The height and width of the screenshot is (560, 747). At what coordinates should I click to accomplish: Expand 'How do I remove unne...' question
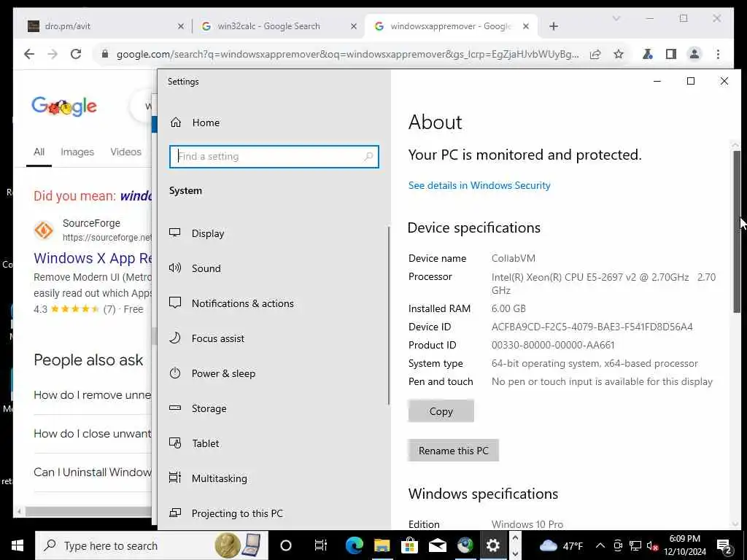click(93, 394)
